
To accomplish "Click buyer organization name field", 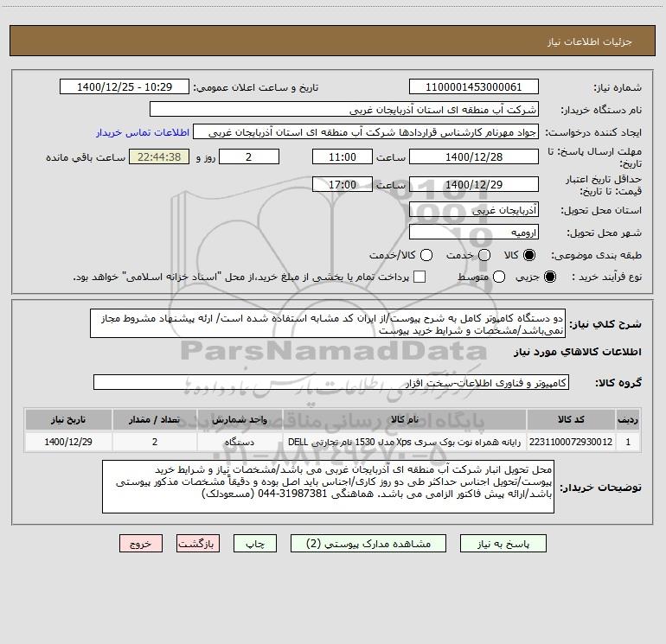I will (344, 110).
